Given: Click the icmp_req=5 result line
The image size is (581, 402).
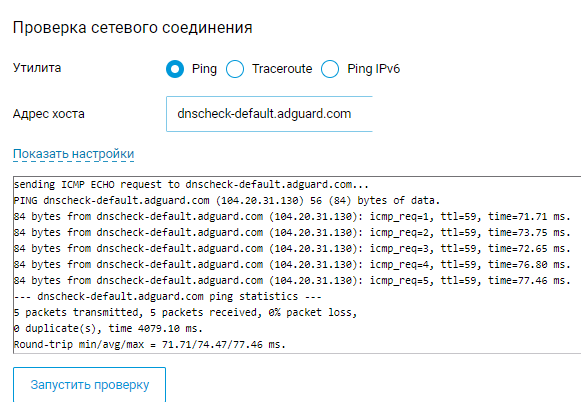Looking at the screenshot, I should coord(292,280).
